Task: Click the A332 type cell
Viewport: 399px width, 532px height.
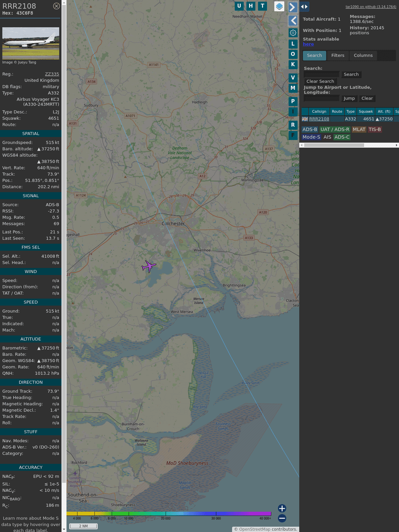Action: pos(350,119)
